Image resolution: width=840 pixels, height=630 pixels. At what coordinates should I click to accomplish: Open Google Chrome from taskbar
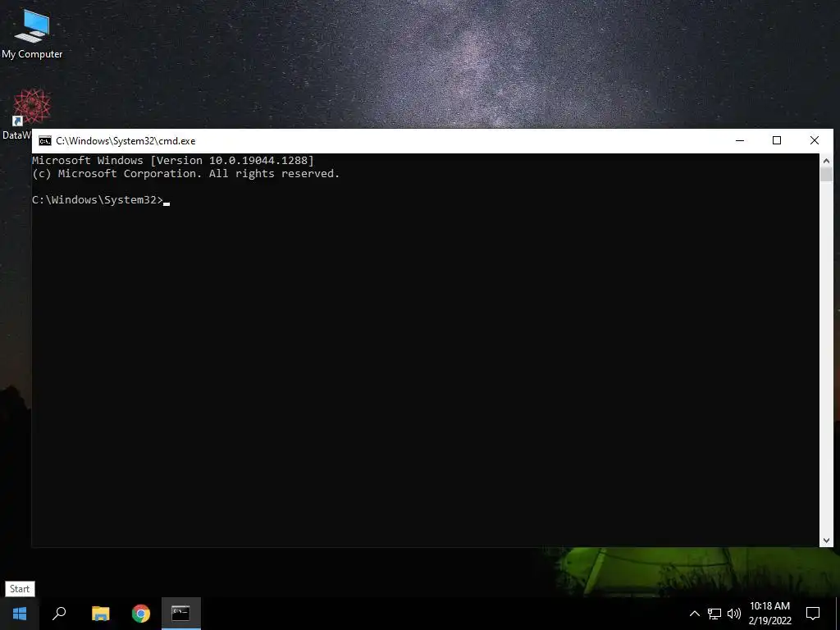pos(141,614)
